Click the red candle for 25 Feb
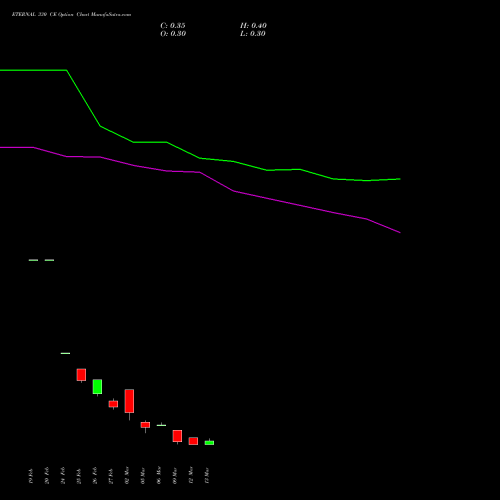This screenshot has height=500, width=500. [x=81, y=375]
